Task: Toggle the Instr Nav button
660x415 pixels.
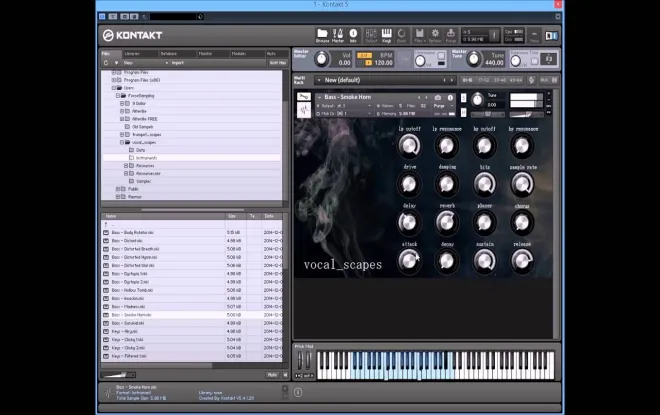Action: [x=277, y=63]
